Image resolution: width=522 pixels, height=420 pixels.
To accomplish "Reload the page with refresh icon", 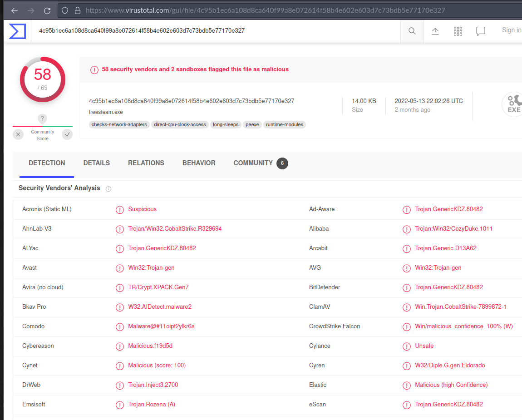I will pos(47,10).
